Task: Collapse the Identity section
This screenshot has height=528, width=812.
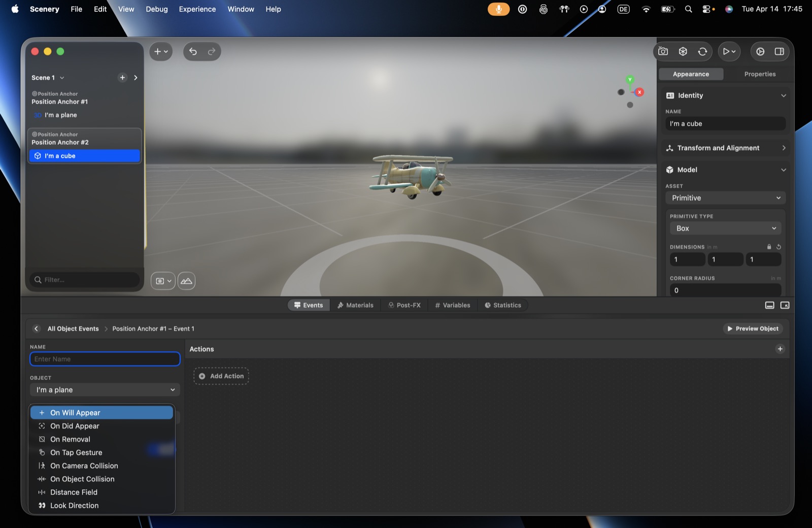Action: click(783, 95)
